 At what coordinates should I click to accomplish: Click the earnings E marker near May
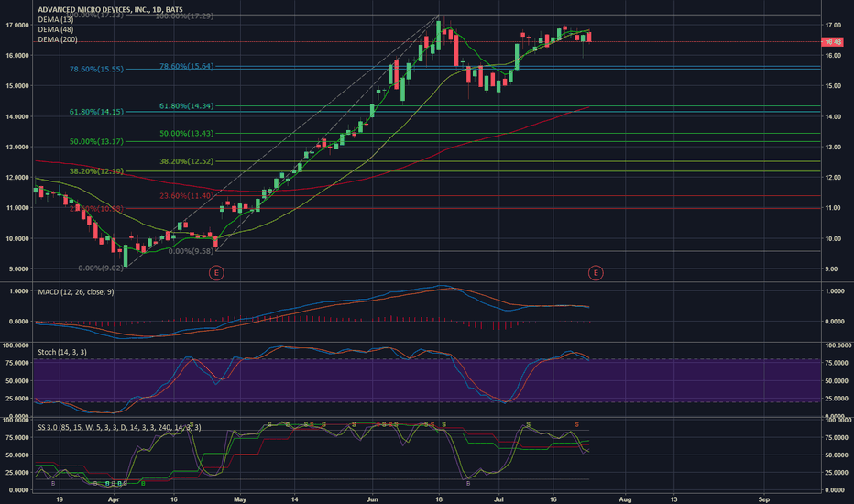click(x=216, y=273)
